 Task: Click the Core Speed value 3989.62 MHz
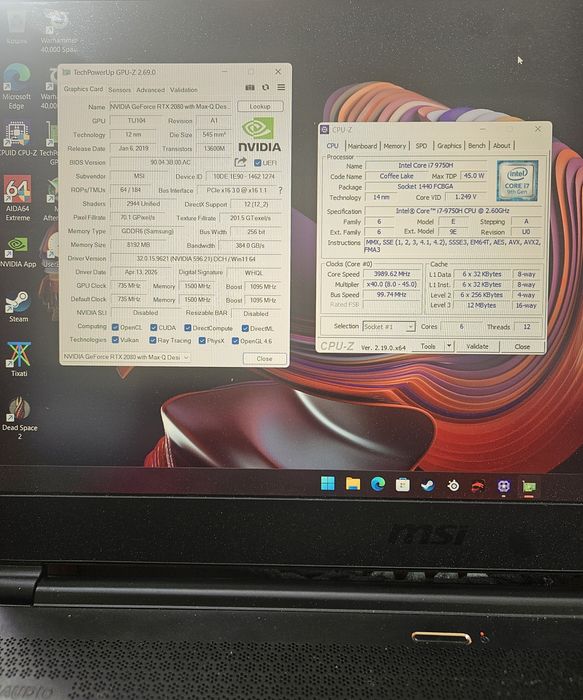[x=392, y=274]
